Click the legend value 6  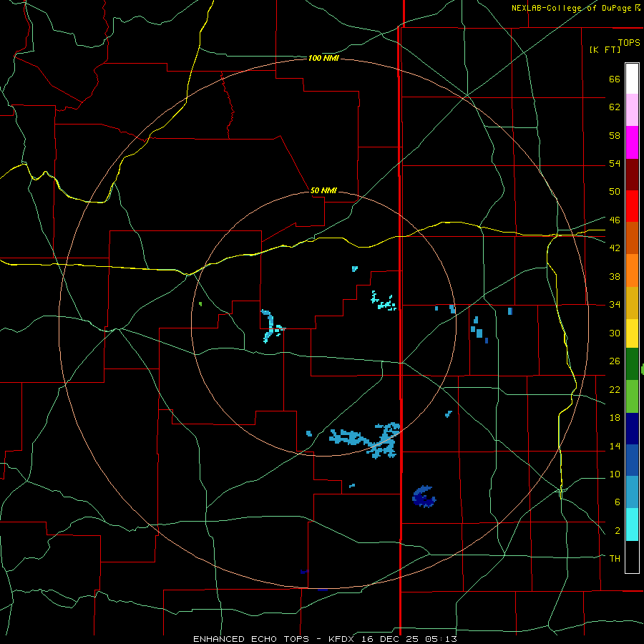pos(617,502)
